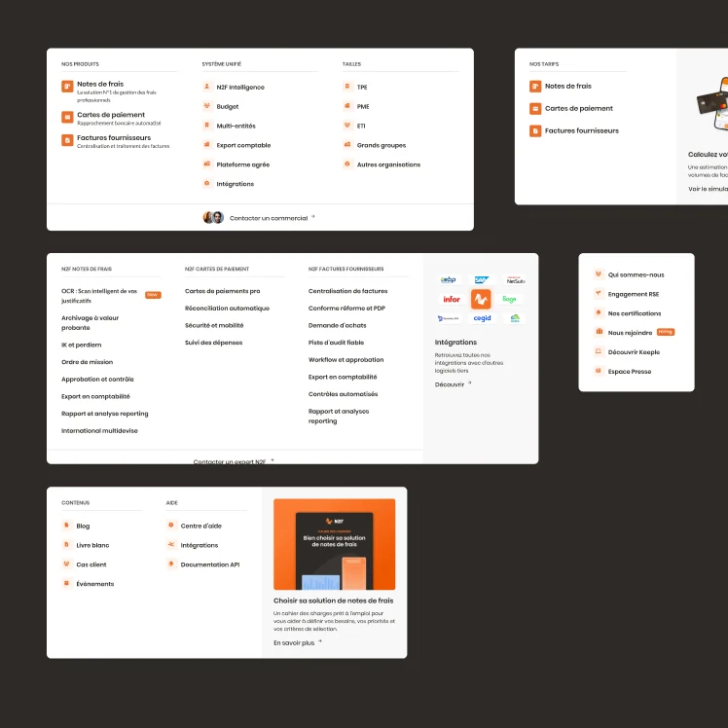Click the Factures fournisseurs icon in Nos Produits
The height and width of the screenshot is (728, 728).
click(x=67, y=140)
